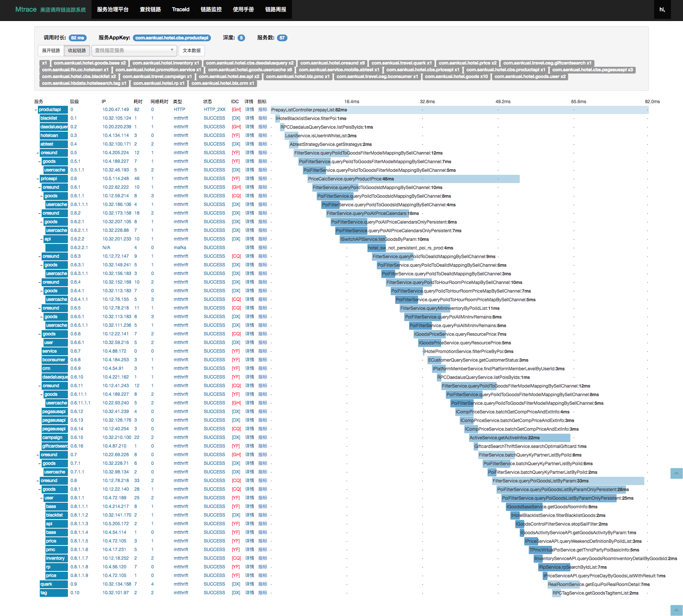Select the com.sankuai.hotel.goods.base x2 service tag
Screen dimensions: 683x616
[x=90, y=63]
